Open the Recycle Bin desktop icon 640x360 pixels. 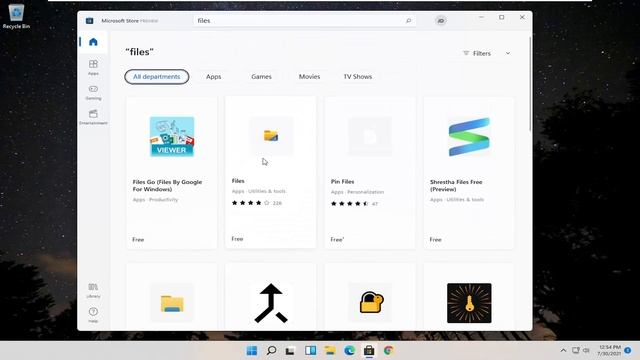click(16, 16)
